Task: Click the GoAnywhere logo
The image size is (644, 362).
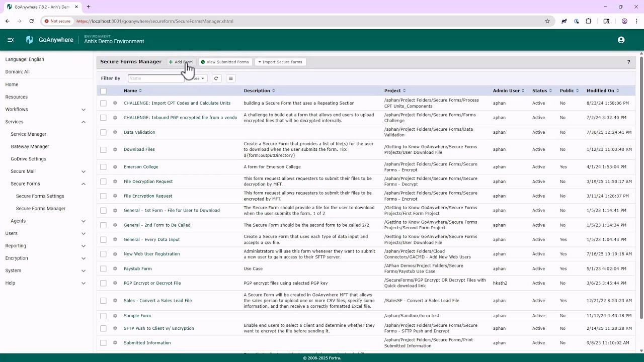Action: pos(49,40)
